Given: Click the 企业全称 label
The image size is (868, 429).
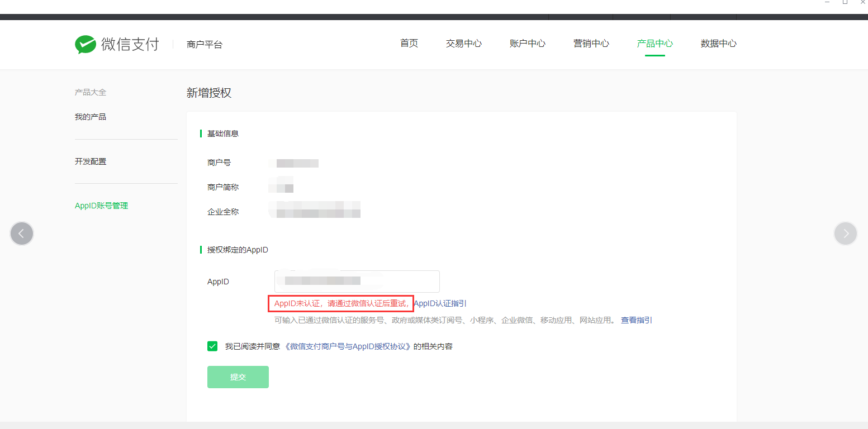Looking at the screenshot, I should (x=223, y=212).
